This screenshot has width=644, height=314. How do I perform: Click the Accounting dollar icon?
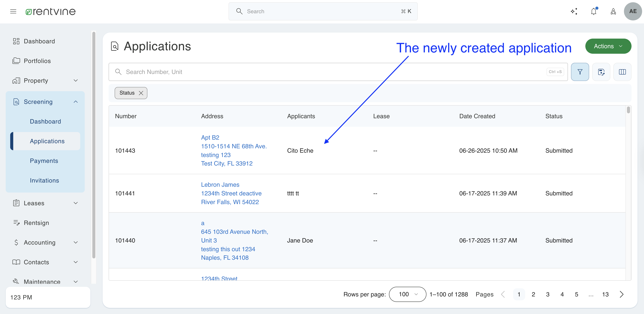click(16, 242)
